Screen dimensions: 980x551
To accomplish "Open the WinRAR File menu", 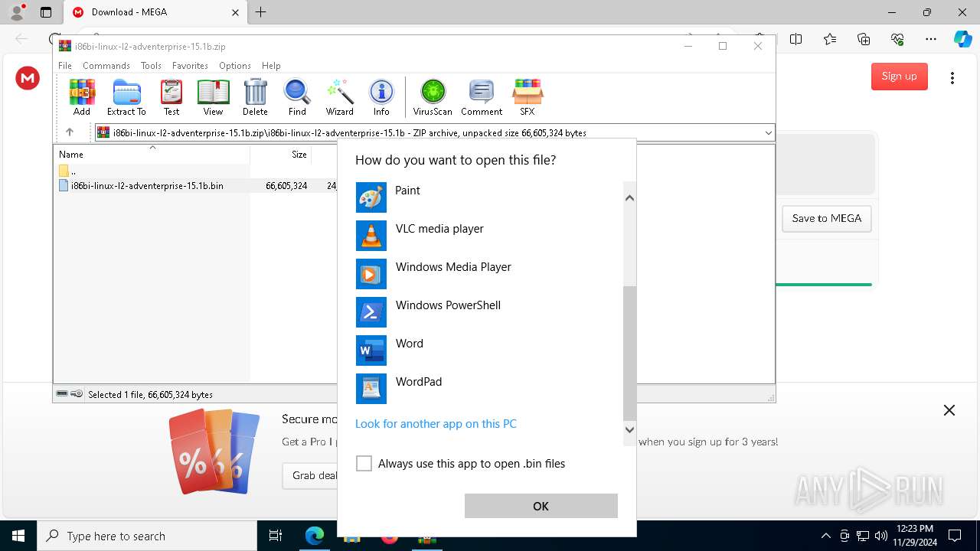I will click(65, 66).
